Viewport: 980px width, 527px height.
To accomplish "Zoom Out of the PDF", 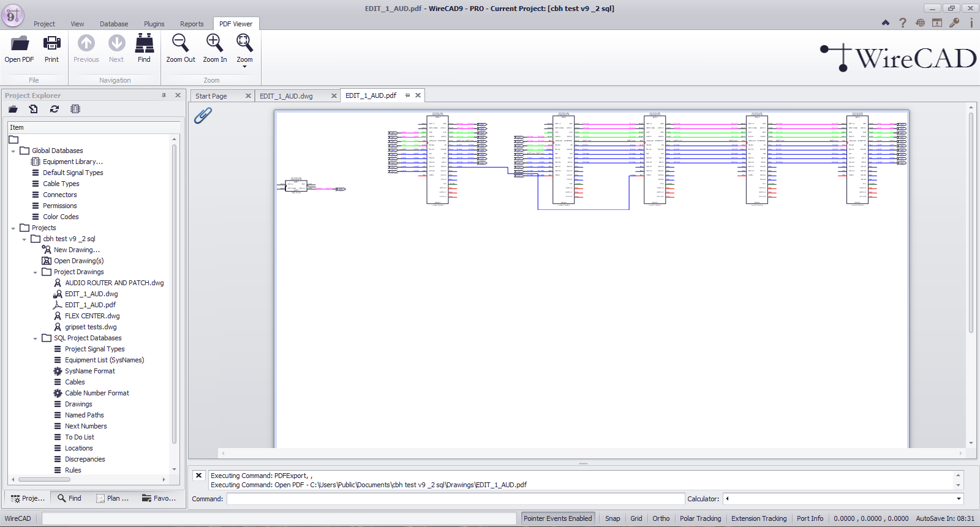I will coord(181,49).
